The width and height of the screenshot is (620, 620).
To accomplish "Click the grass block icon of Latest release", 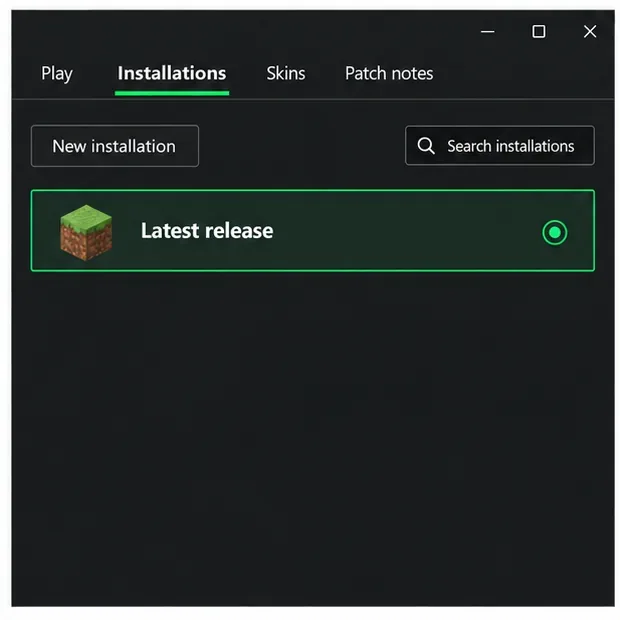I will (x=86, y=232).
